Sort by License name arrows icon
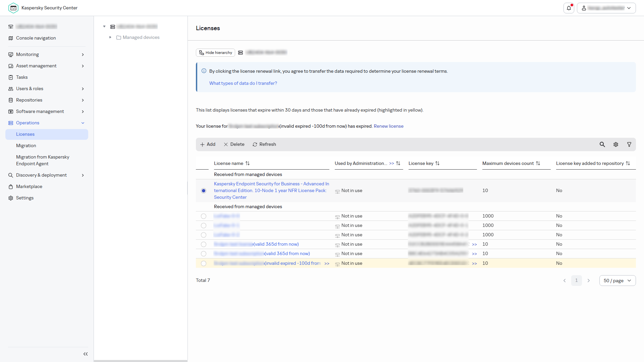 [x=248, y=164]
